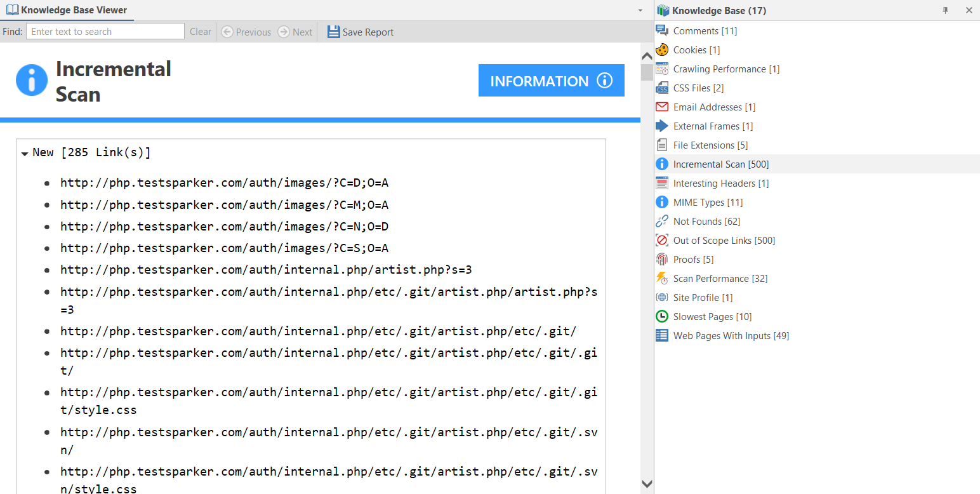
Task: Open Slowest Pages via the clock icon
Action: coord(662,316)
